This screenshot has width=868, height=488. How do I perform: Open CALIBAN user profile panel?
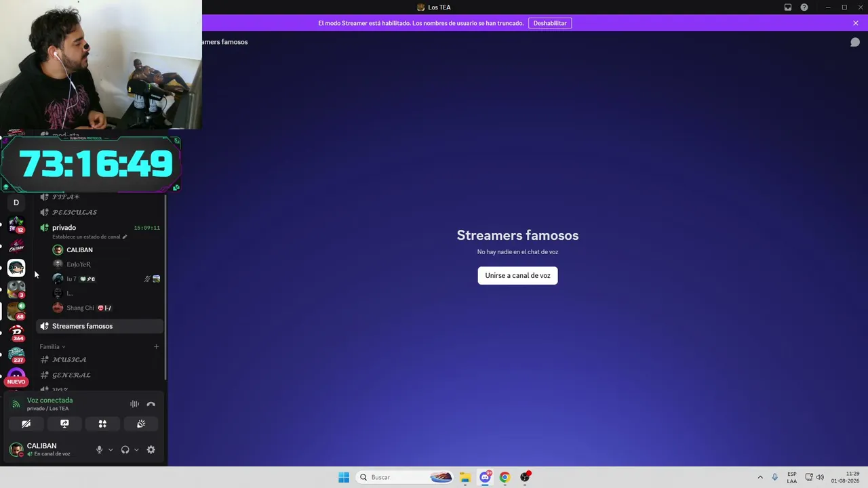point(47,449)
